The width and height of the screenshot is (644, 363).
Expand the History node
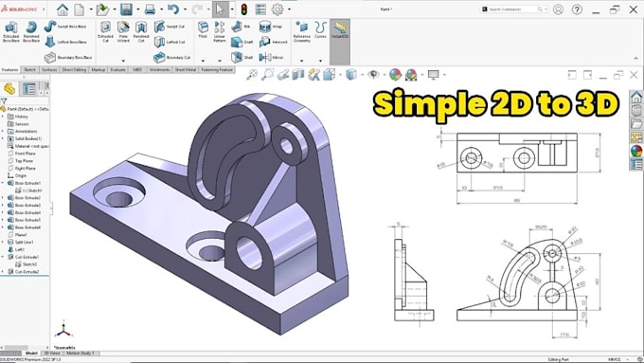3,117
